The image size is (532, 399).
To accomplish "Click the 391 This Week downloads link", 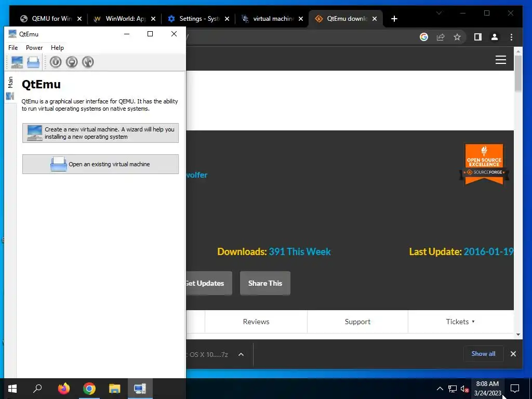I will (300, 252).
